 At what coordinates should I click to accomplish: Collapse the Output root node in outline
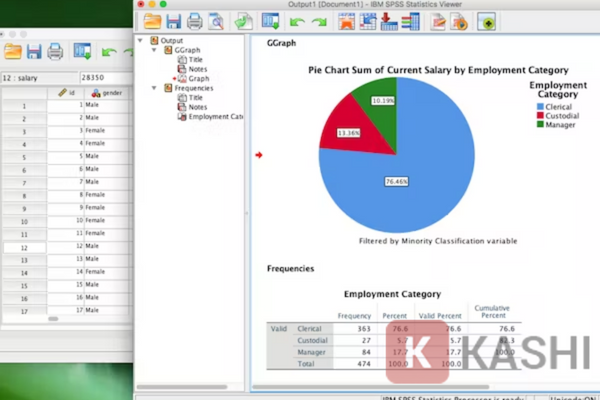pos(154,41)
